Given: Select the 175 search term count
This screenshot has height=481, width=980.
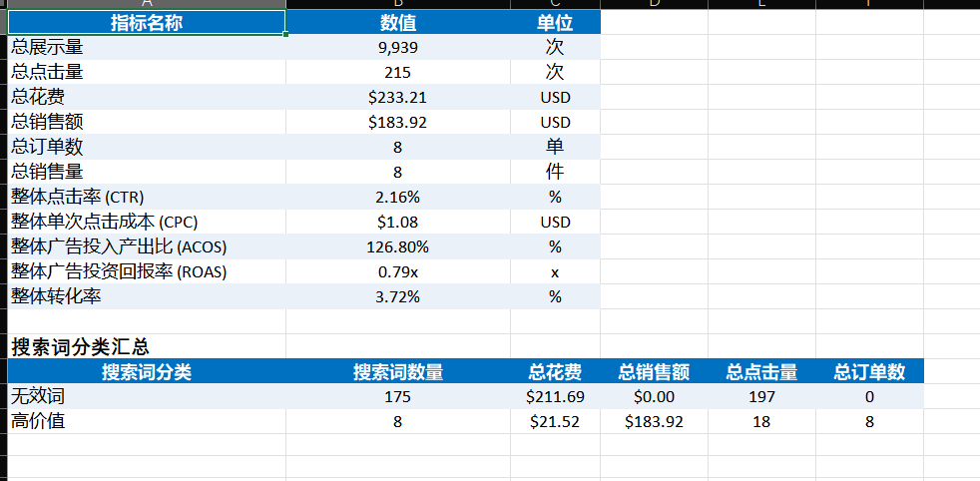Looking at the screenshot, I should coord(398,396).
